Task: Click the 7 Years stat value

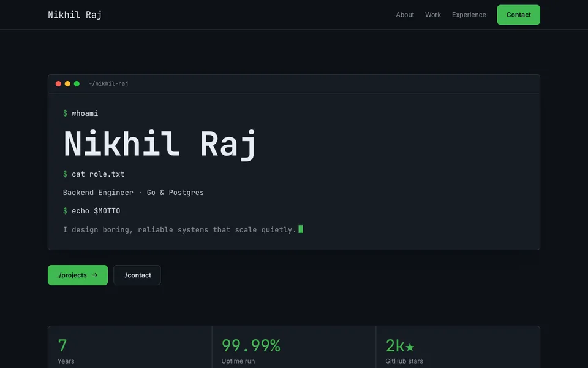Action: [x=62, y=345]
